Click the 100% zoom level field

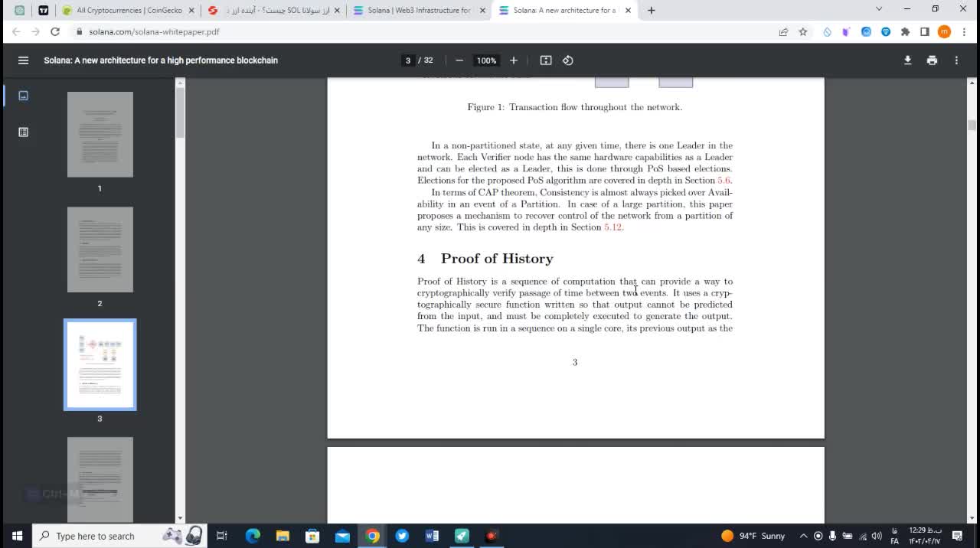pyautogui.click(x=486, y=60)
